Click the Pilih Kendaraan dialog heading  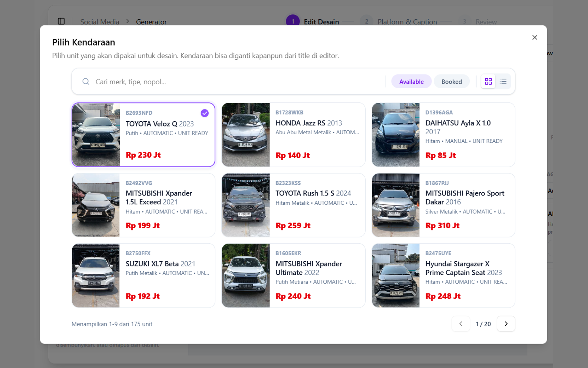83,42
